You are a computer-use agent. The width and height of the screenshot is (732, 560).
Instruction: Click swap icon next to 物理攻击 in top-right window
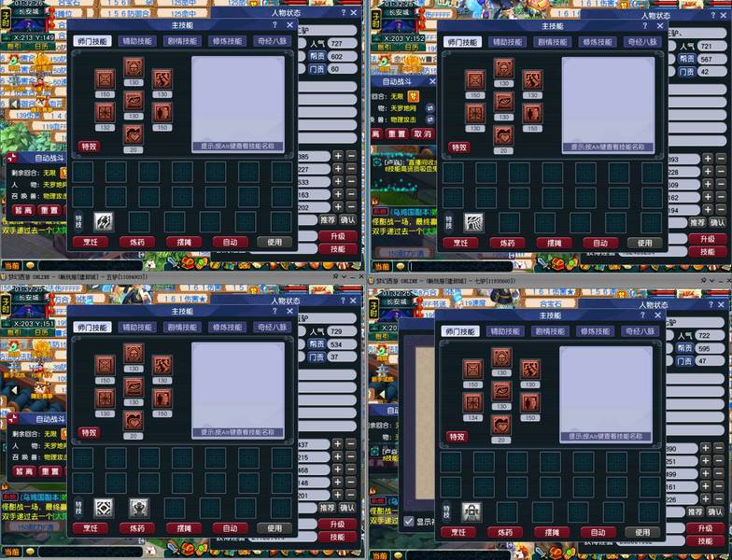pyautogui.click(x=429, y=119)
